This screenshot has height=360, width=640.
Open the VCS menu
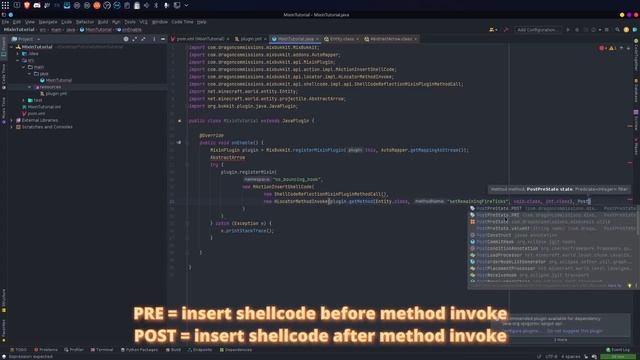(143, 22)
